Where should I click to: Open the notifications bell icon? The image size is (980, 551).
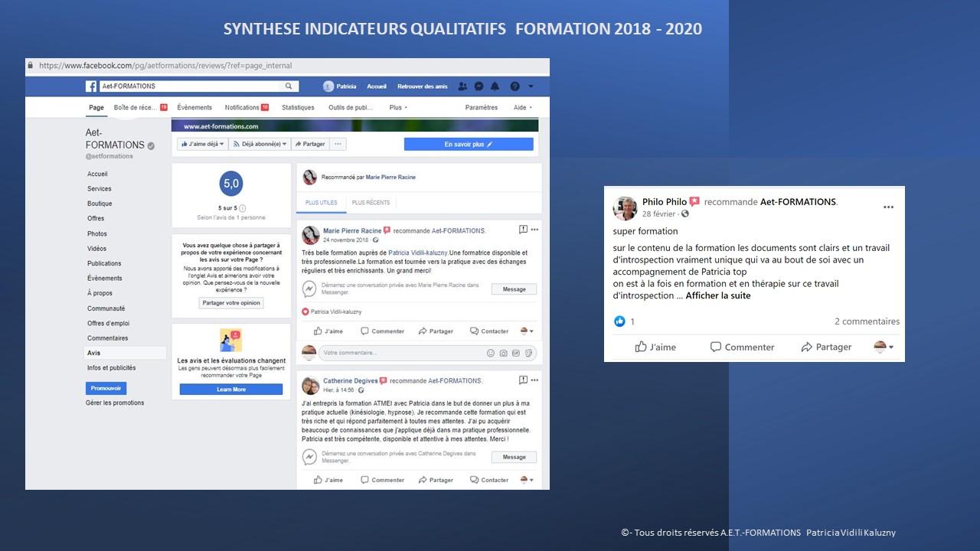click(x=495, y=86)
